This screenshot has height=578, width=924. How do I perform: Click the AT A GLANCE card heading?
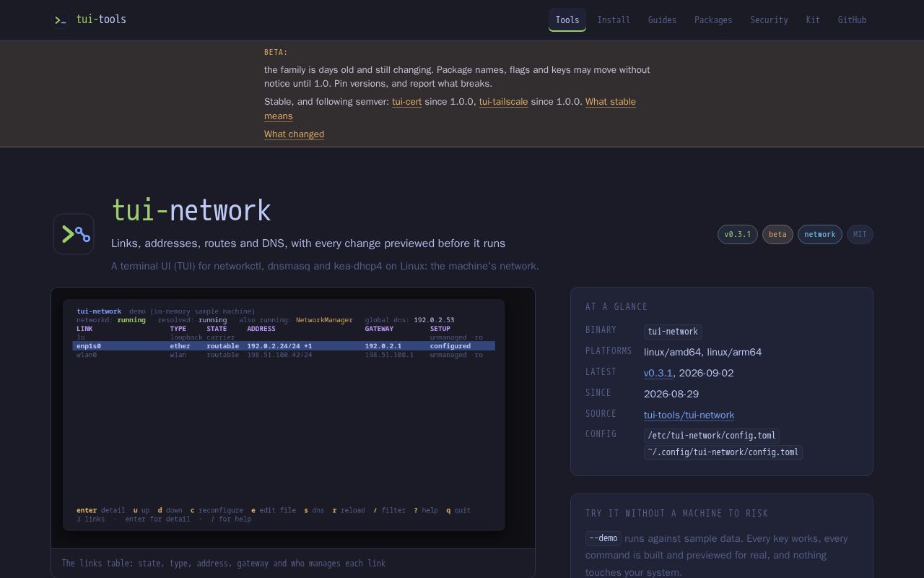(616, 307)
